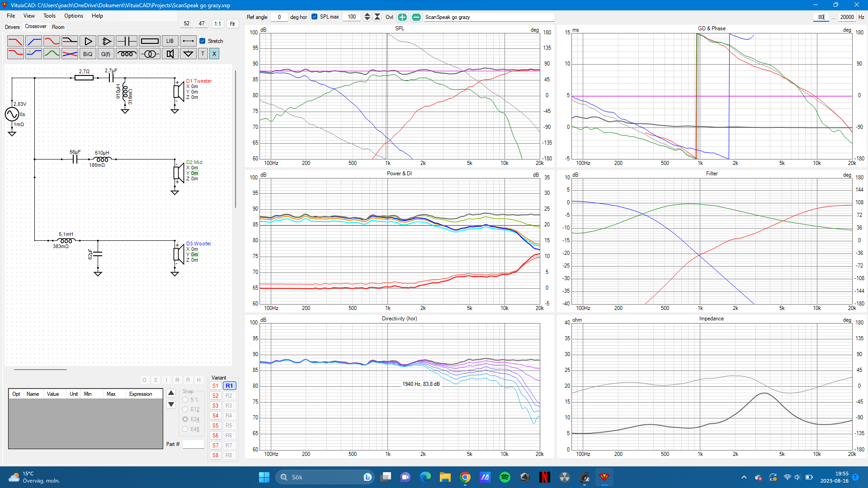Toggle the SPL max checkbox

tap(314, 17)
